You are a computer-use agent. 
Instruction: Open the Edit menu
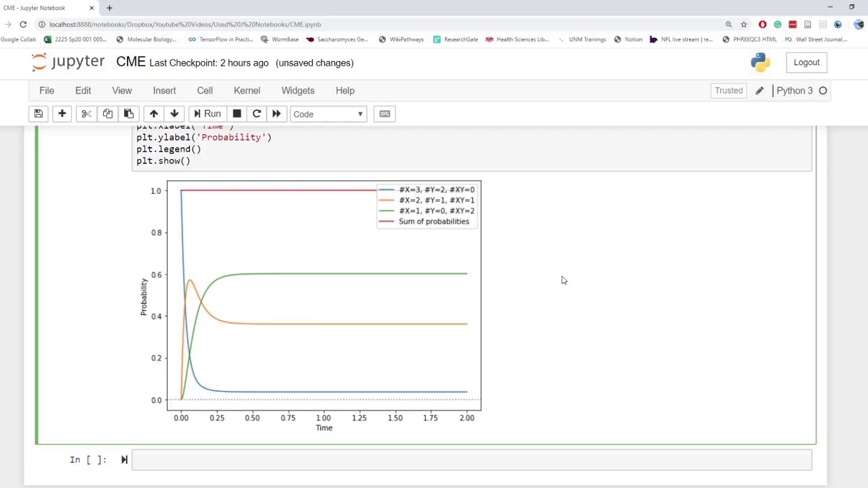click(x=83, y=91)
